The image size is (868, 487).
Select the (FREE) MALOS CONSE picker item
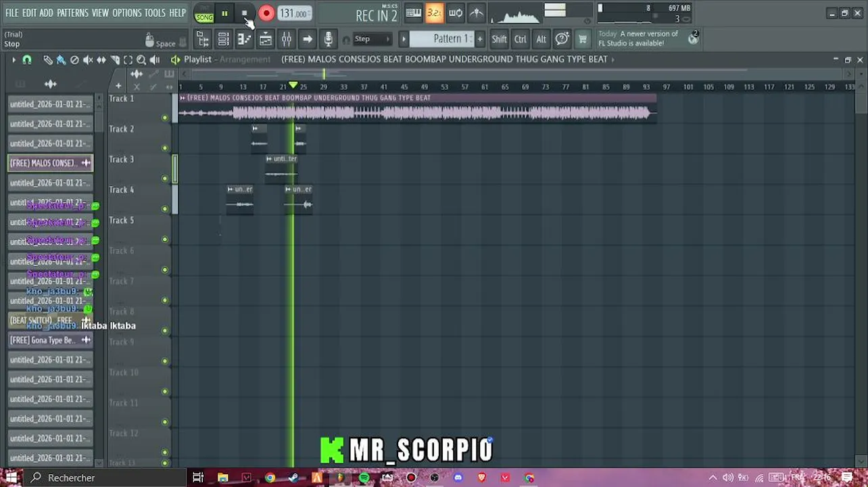(51, 163)
